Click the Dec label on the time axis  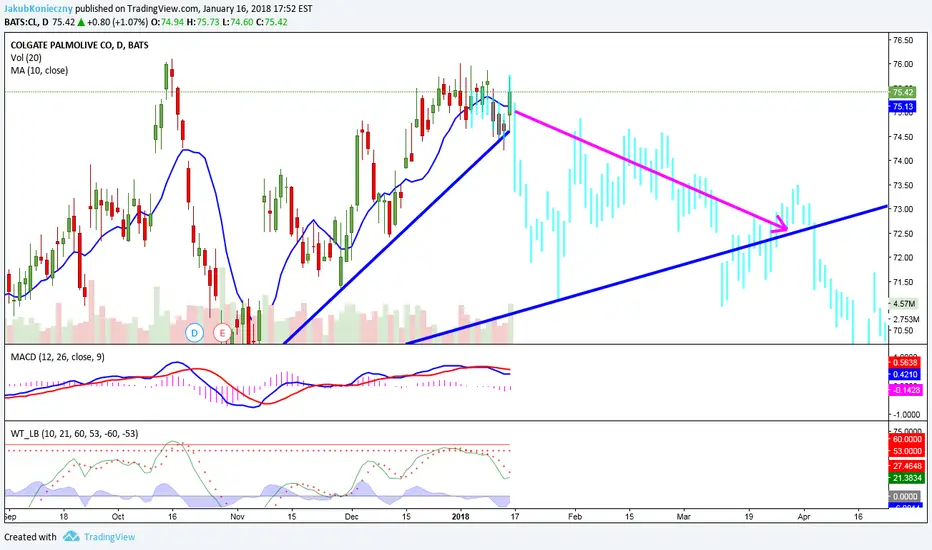(351, 517)
